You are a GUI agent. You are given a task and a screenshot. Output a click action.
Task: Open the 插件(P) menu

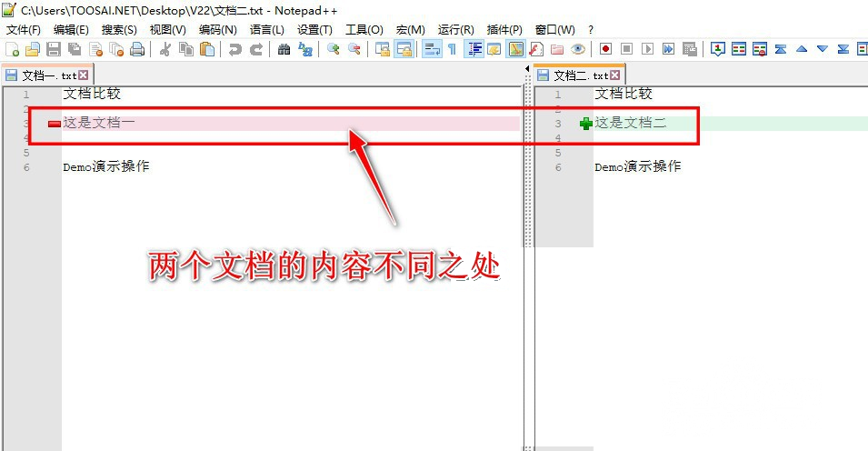click(504, 30)
